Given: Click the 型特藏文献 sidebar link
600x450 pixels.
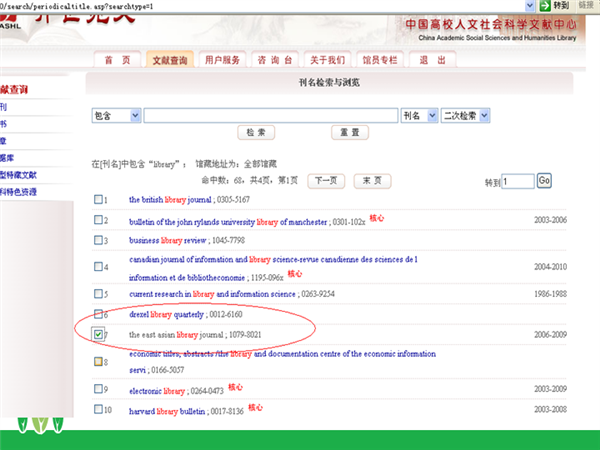Looking at the screenshot, I should tap(18, 175).
